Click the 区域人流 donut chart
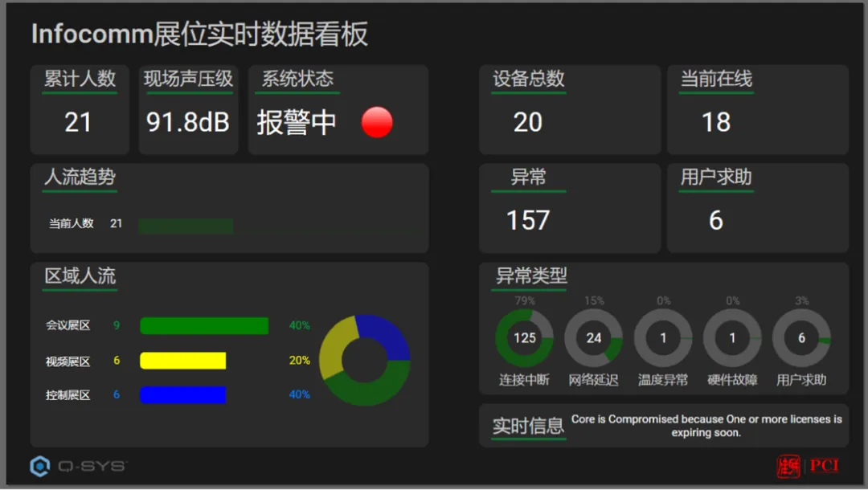This screenshot has height=490, width=868. [365, 360]
